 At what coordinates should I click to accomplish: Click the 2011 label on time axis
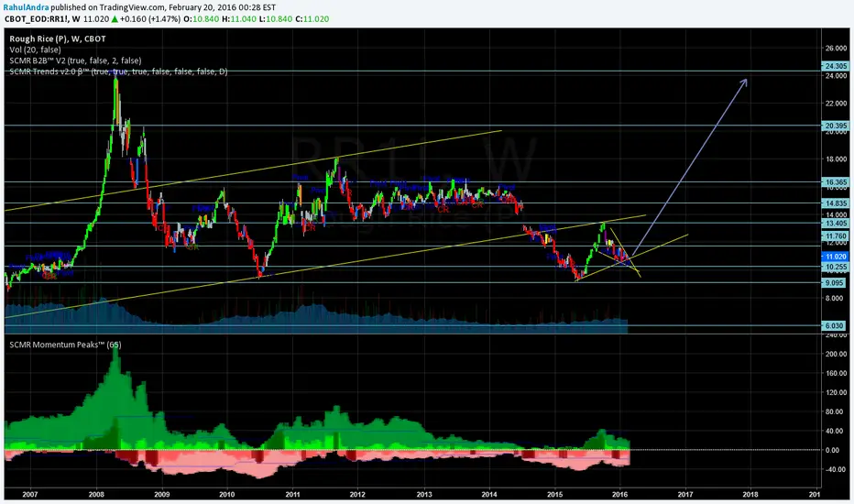tap(292, 494)
